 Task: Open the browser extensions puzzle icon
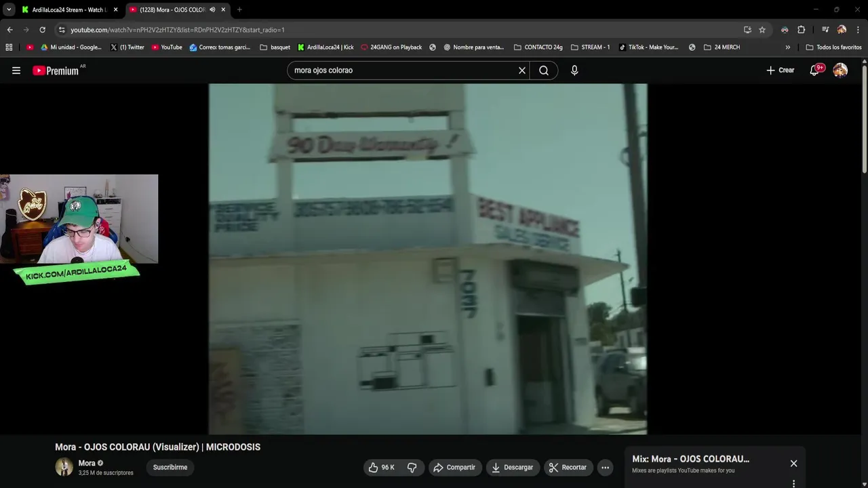point(801,30)
